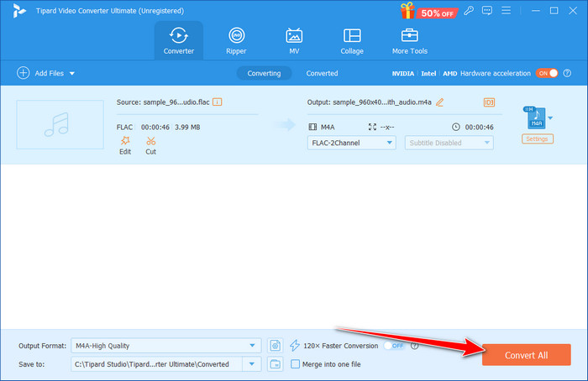This screenshot has width=588, height=381.
Task: Open the feedback chat icon
Action: (486, 10)
